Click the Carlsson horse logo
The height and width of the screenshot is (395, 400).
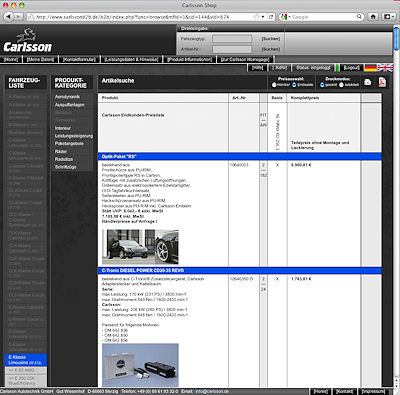point(27,41)
